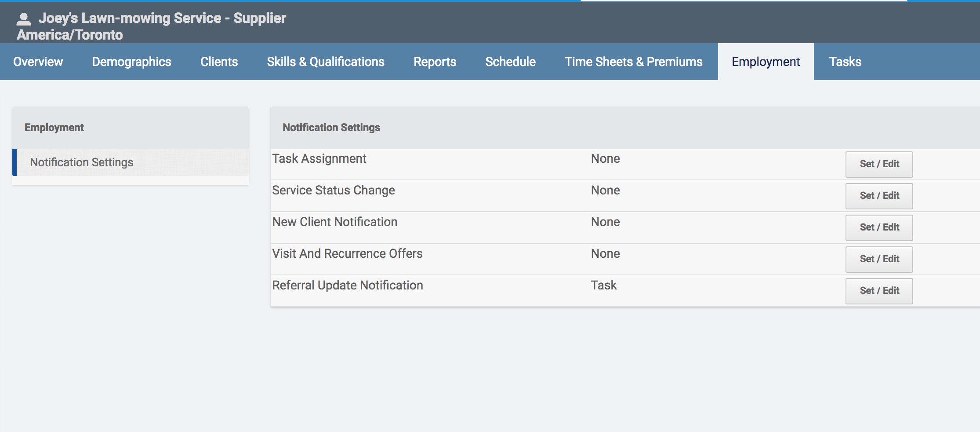980x432 pixels.
Task: Click the user profile icon in header
Action: point(24,19)
